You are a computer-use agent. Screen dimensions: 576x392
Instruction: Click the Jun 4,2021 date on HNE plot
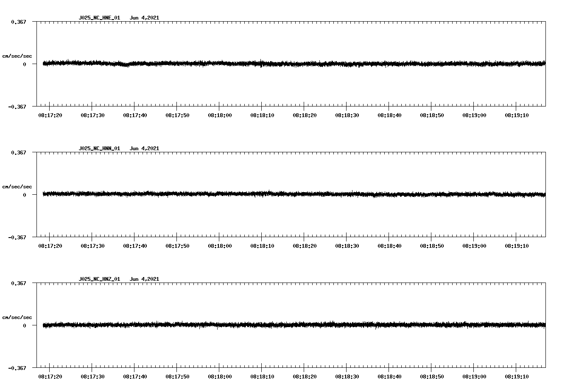(144, 18)
